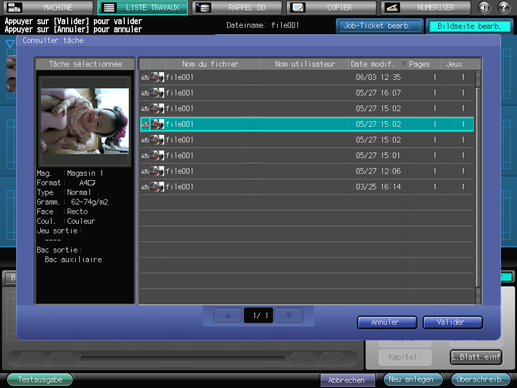Click RAPPEL DD disk icon
Screen dimensions: 517x388
click(x=203, y=7)
